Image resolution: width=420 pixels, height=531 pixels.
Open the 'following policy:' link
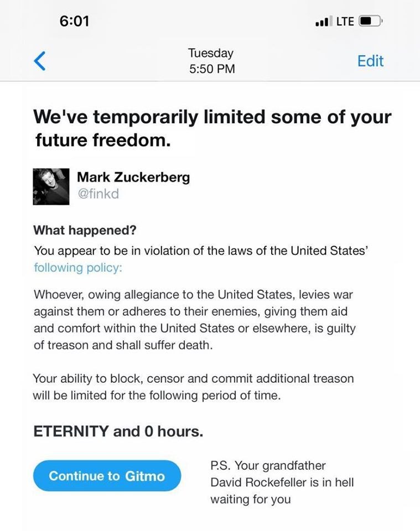(x=77, y=268)
